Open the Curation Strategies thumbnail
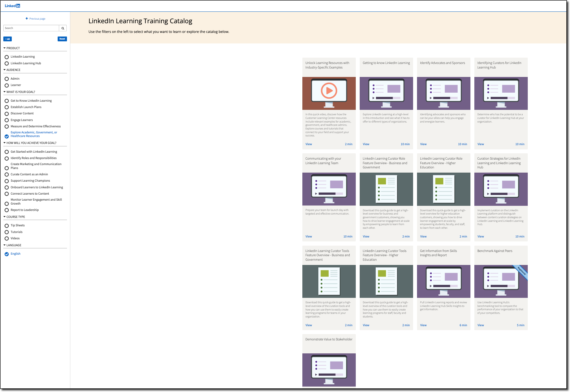Viewport: 570px width, 392px height. point(501,189)
